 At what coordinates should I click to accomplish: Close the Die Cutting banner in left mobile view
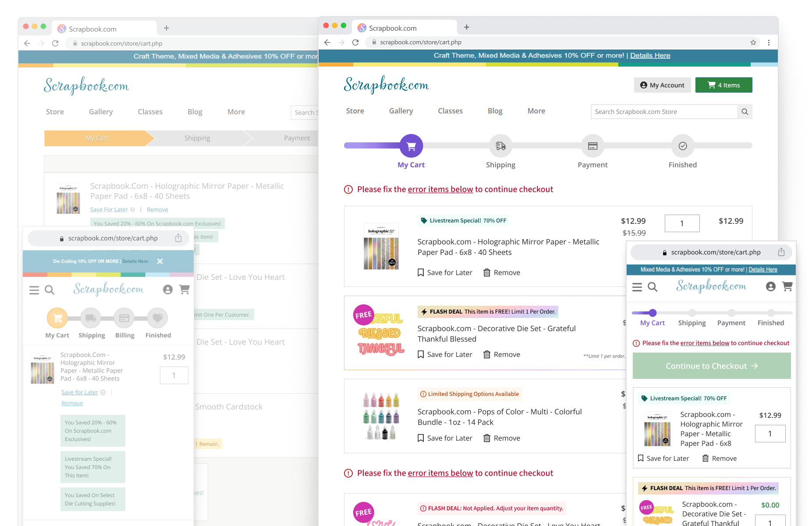point(160,261)
